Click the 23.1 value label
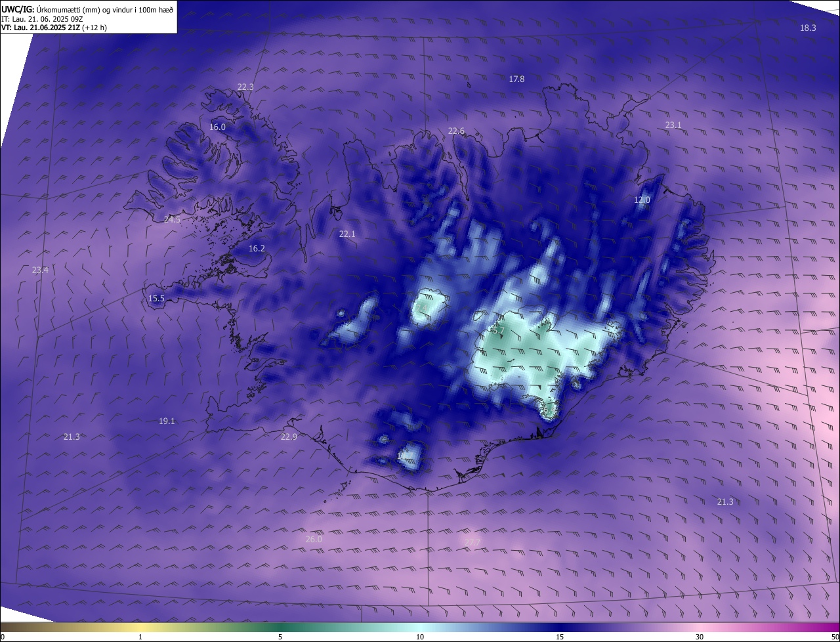The image size is (840, 642). tap(673, 125)
